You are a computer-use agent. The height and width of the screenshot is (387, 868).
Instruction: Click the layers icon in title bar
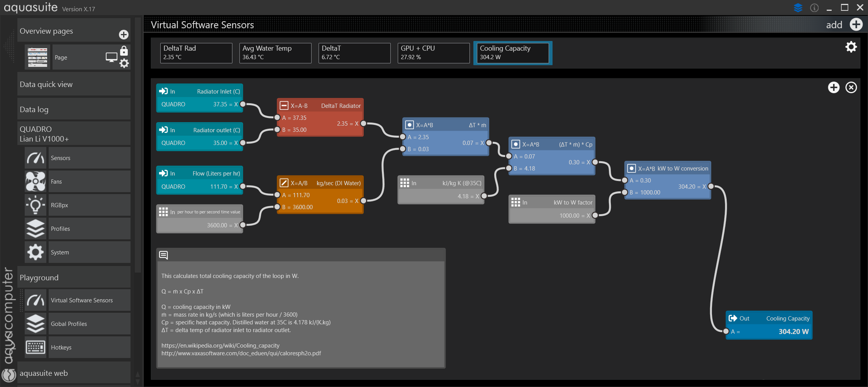click(x=798, y=7)
